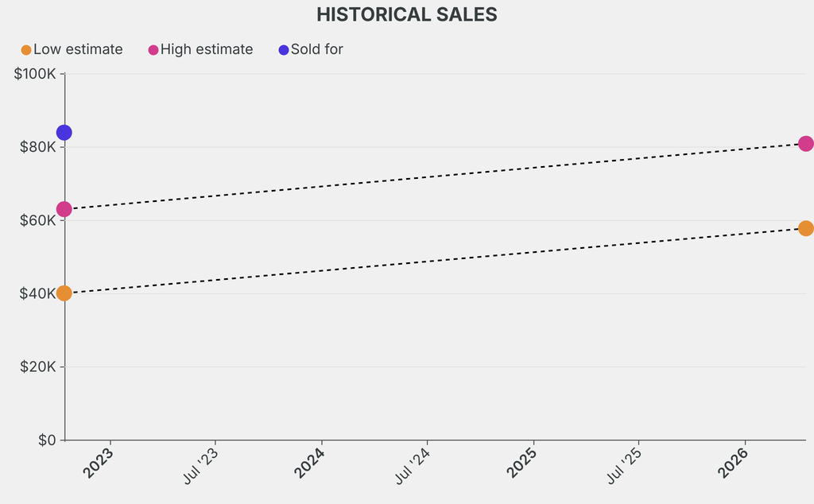The image size is (814, 504).
Task: Click the 2026 x-axis label
Action: [x=734, y=463]
